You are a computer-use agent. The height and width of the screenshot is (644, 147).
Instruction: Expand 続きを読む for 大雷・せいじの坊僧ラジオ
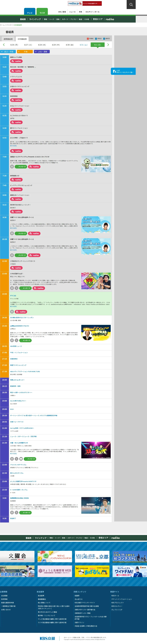coord(14,454)
